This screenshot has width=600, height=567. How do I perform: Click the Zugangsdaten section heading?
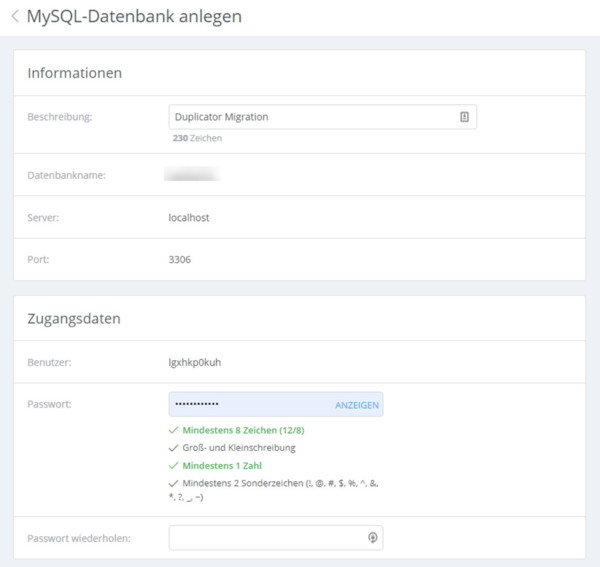click(74, 318)
